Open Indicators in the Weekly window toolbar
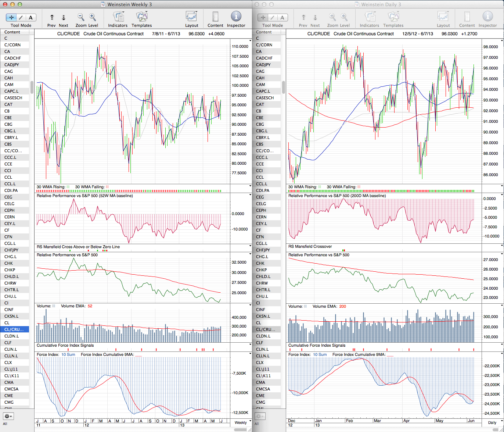504x432 pixels. coord(118,17)
